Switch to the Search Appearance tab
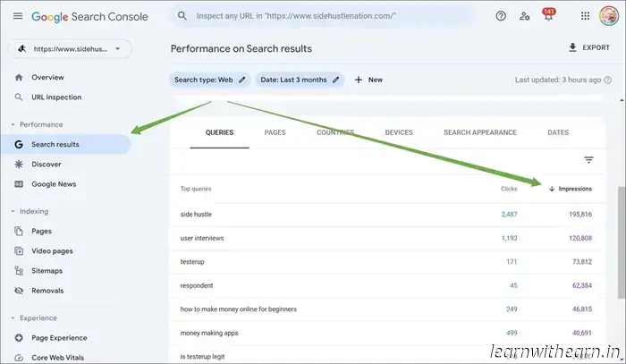 [x=480, y=132]
